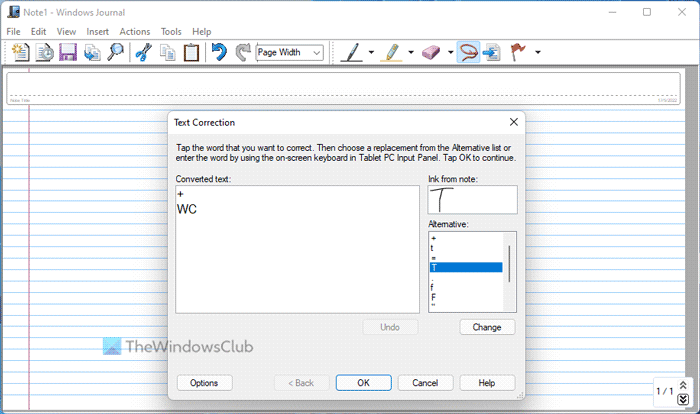Select lowercase 'f' in the Alternative list

pos(466,287)
